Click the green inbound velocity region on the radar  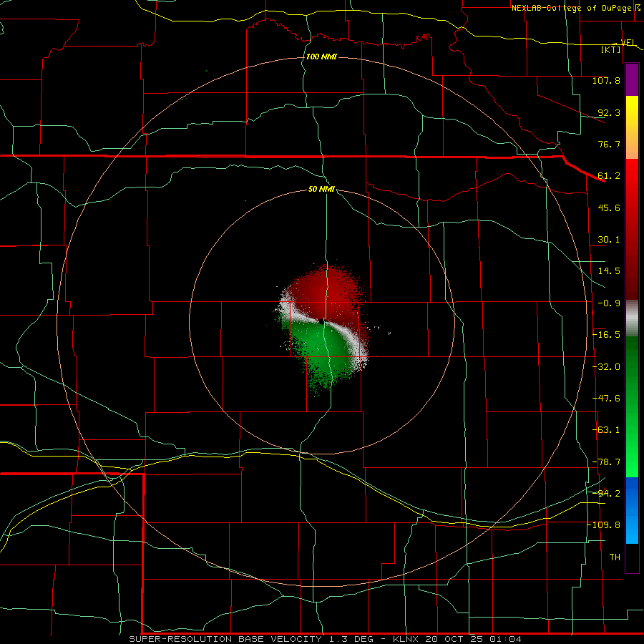[x=324, y=353]
